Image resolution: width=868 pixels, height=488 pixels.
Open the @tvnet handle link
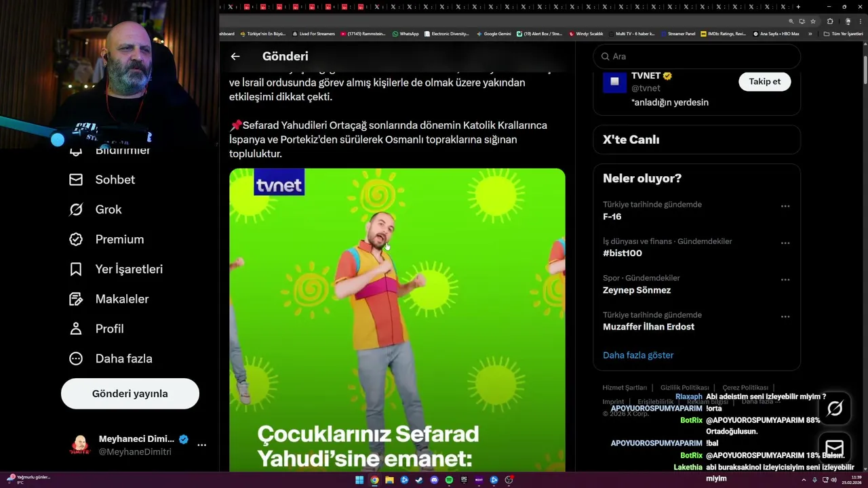tap(646, 88)
